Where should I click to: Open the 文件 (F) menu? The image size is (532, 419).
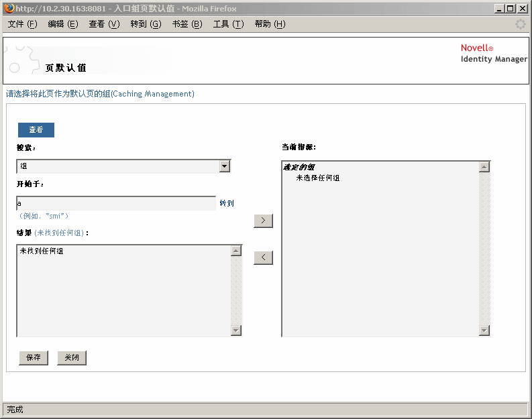(22, 24)
